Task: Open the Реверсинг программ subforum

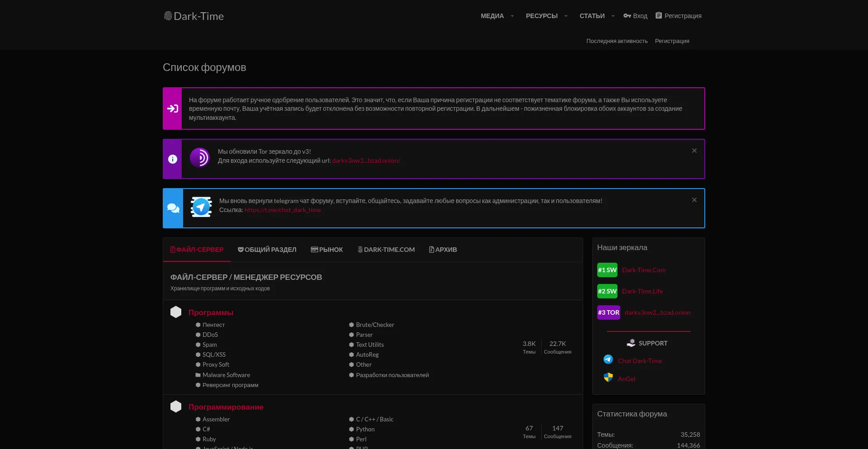Action: (x=231, y=385)
